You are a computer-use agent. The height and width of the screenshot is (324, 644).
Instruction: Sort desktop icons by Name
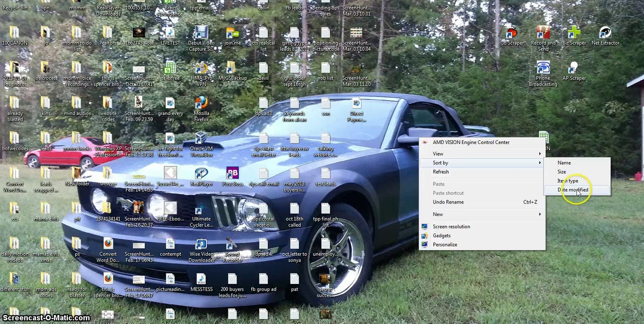point(577,163)
